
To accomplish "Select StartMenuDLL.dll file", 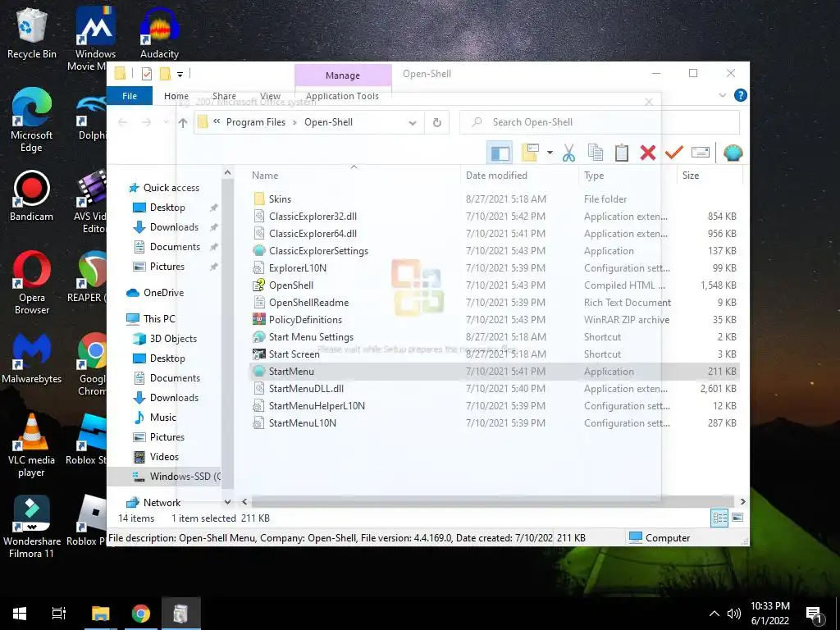I will click(x=307, y=388).
